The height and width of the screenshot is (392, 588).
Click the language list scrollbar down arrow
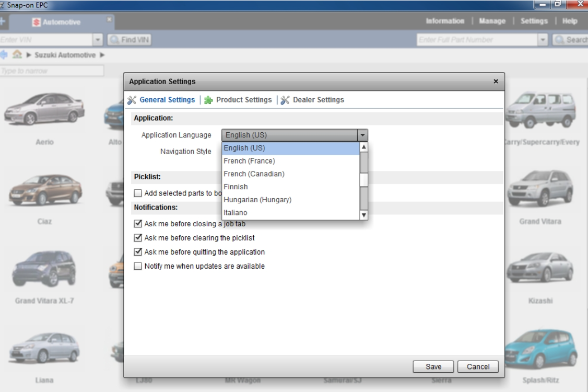[x=363, y=215]
